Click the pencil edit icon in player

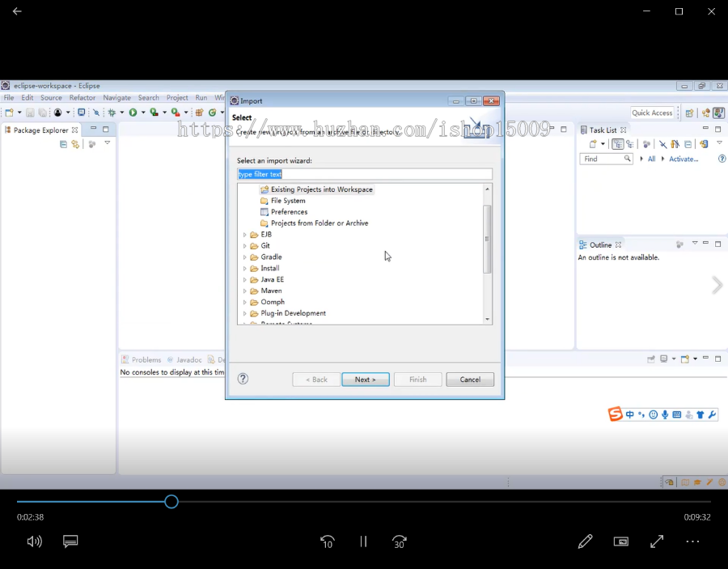pyautogui.click(x=585, y=541)
